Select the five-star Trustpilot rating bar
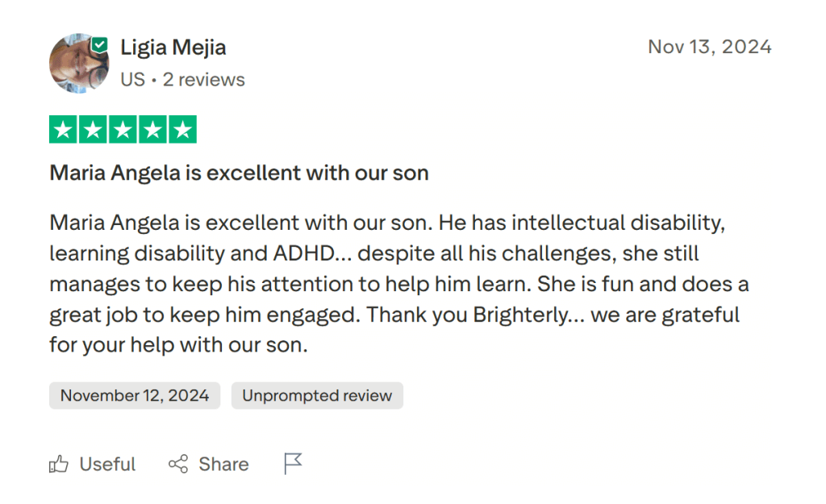The height and width of the screenshot is (504, 826). point(123,128)
